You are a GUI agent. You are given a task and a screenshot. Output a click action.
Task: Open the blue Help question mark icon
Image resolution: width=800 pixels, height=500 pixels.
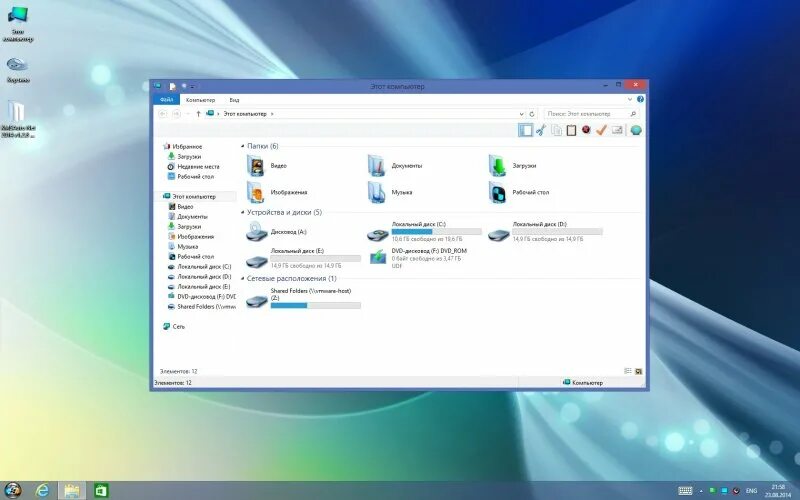pyautogui.click(x=640, y=99)
